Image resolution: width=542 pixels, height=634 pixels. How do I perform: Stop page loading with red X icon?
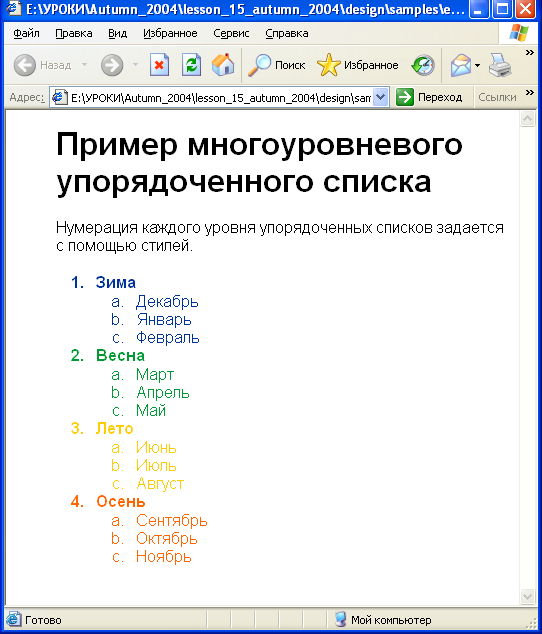point(159,65)
